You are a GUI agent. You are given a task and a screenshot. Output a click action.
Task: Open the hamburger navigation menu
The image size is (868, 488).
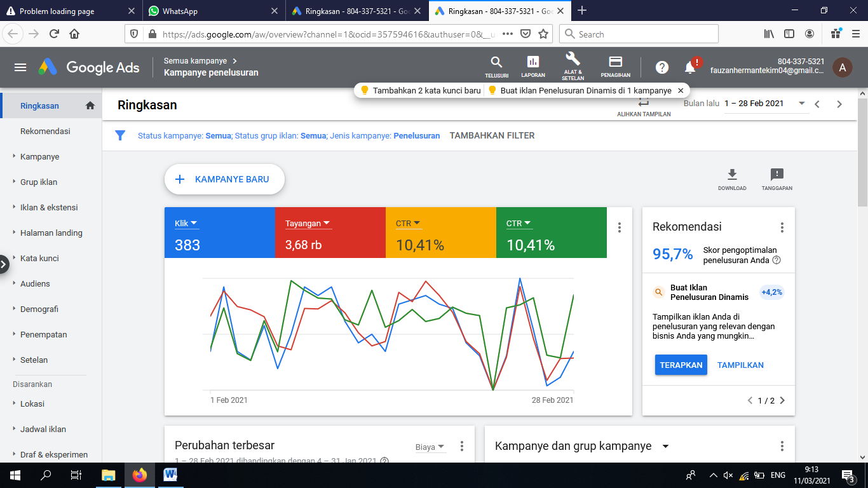point(20,67)
